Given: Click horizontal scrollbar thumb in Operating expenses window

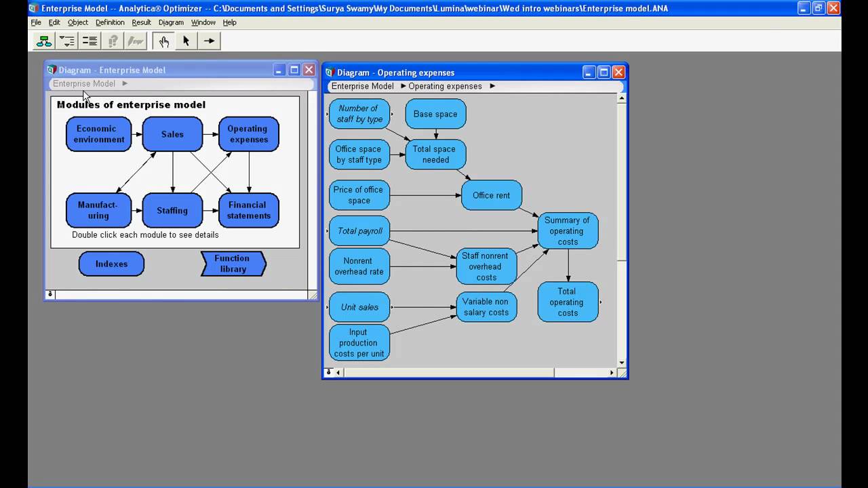Looking at the screenshot, I should coord(448,372).
